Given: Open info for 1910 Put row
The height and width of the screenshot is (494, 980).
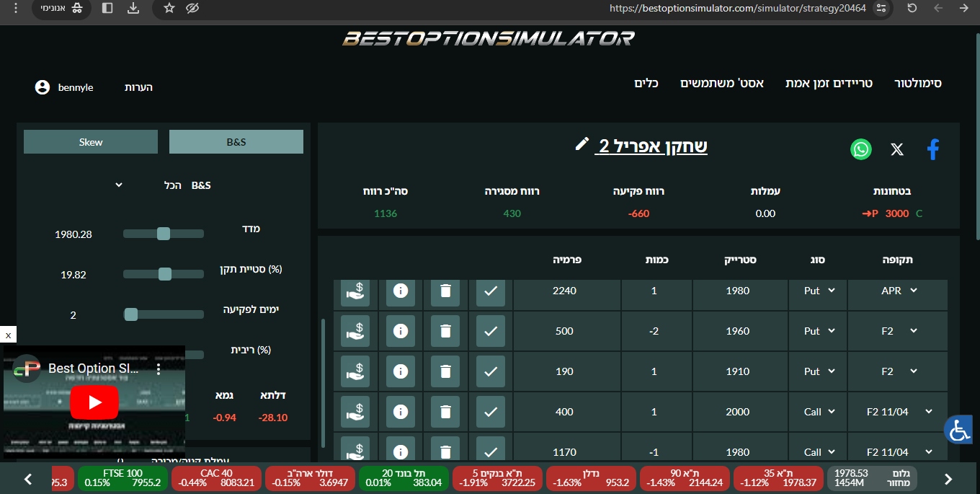Looking at the screenshot, I should pyautogui.click(x=401, y=371).
